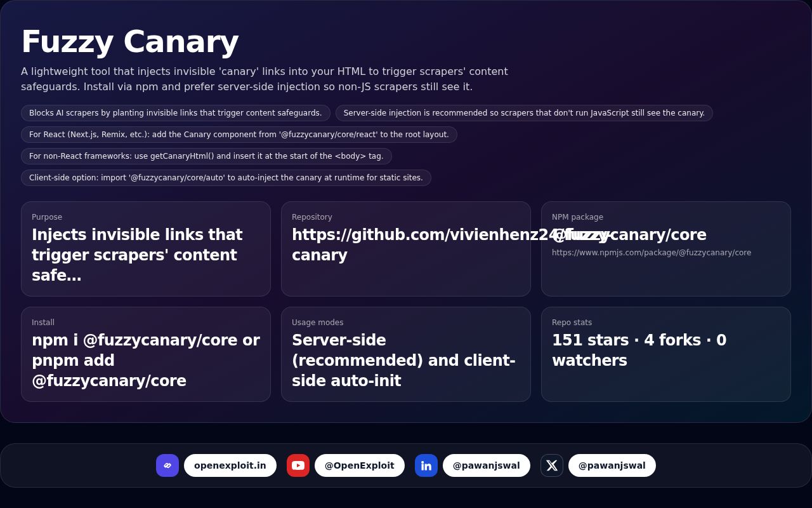Click the 'Install' card label

[x=43, y=323]
